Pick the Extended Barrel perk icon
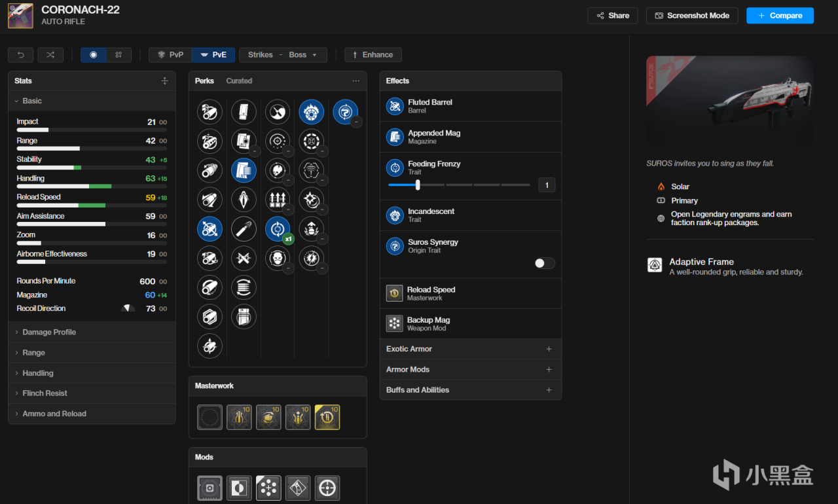 point(209,200)
